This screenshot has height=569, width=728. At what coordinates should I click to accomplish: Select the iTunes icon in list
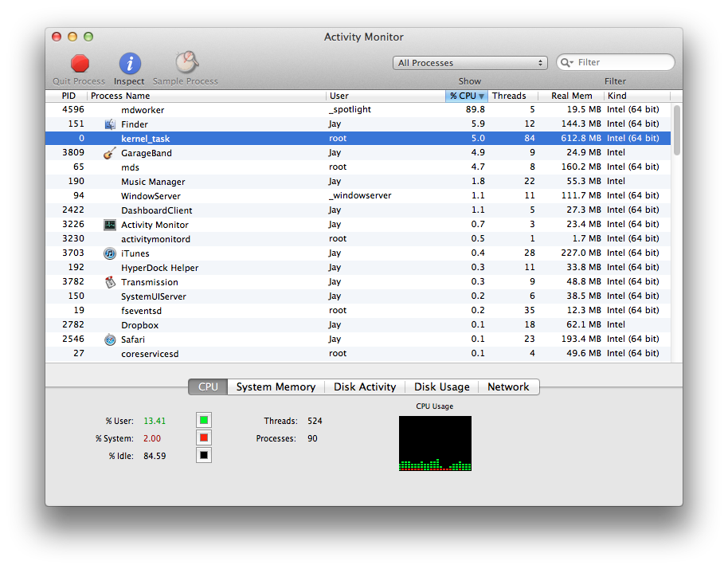point(110,253)
